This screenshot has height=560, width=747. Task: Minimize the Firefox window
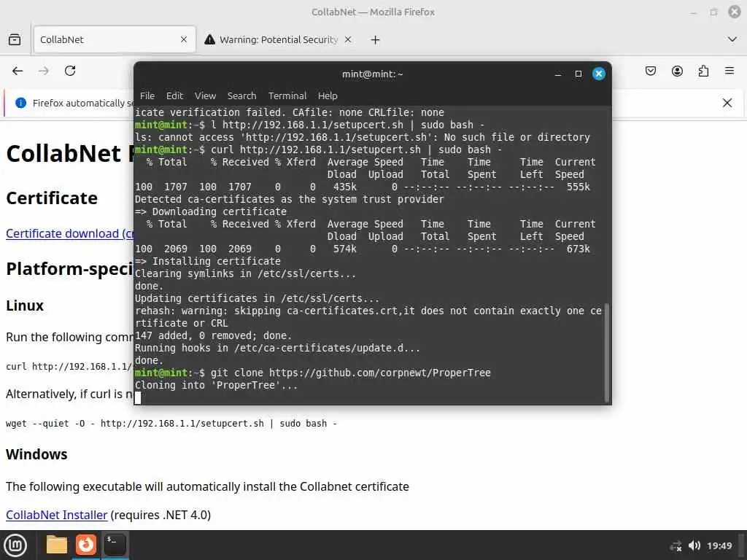coord(693,12)
